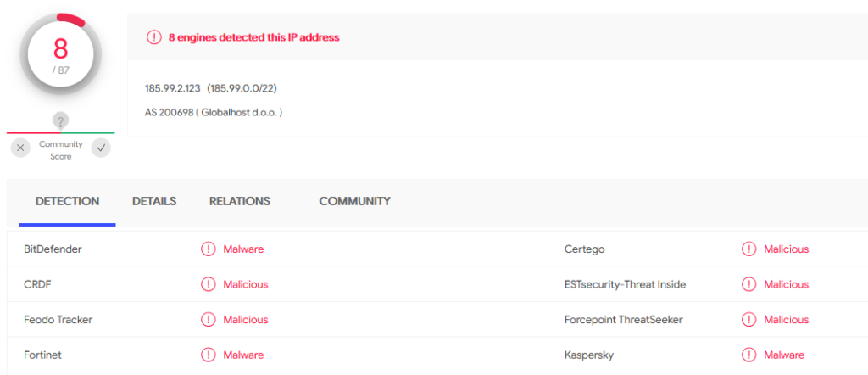The image size is (868, 375).
Task: Click the warning icon in Fortinet row
Action: (x=208, y=355)
